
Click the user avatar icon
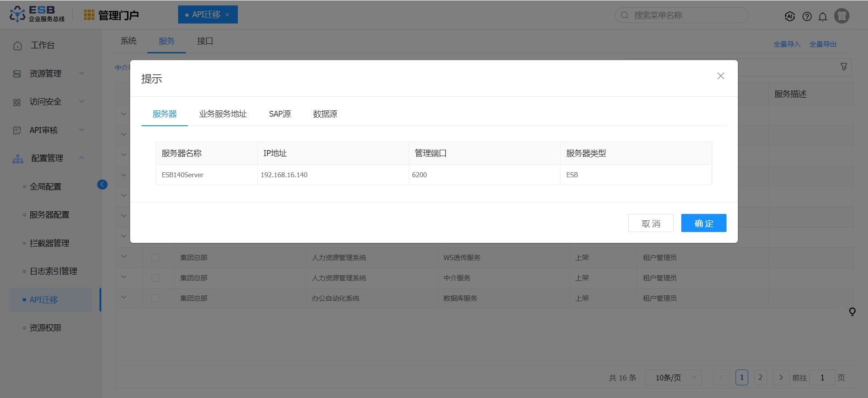tap(842, 16)
